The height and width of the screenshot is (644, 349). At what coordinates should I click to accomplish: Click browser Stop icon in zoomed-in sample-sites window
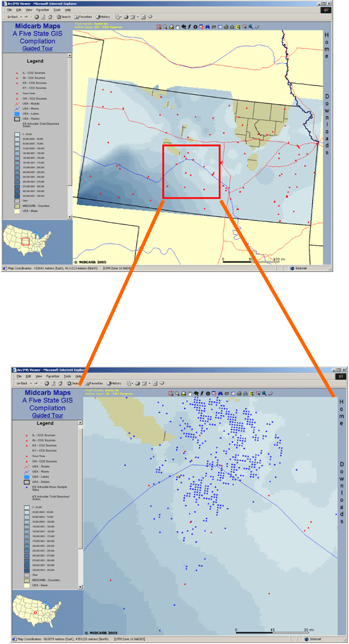click(47, 383)
